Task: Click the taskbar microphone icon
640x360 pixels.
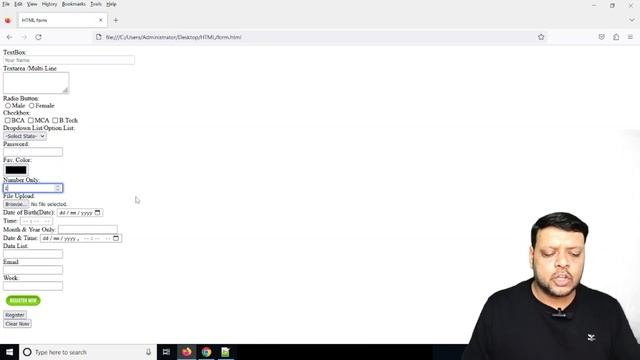Action: click(148, 352)
